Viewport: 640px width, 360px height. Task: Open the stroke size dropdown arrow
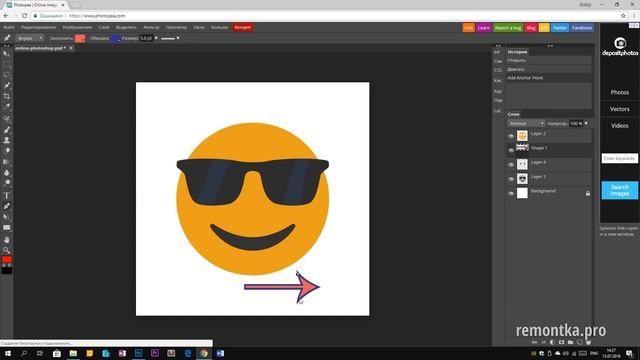[156, 38]
